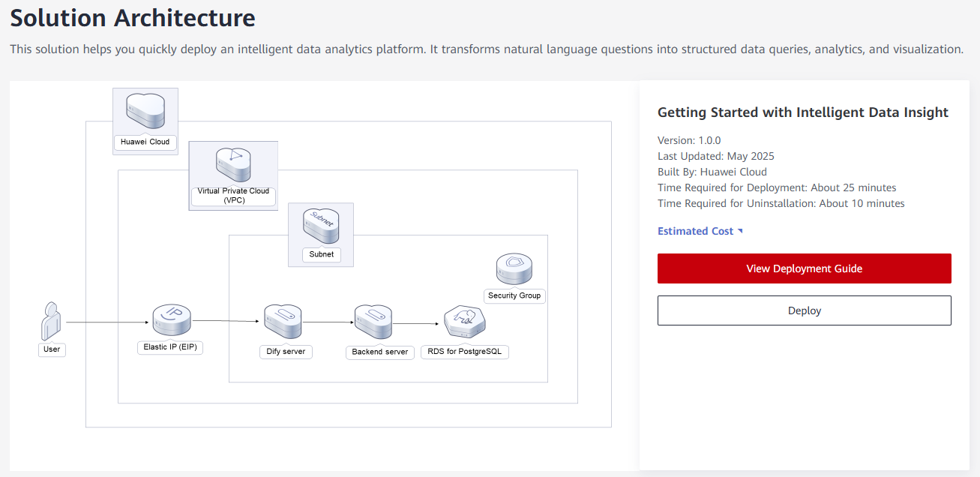Click the 'Subnet' label under the icon

click(x=322, y=255)
